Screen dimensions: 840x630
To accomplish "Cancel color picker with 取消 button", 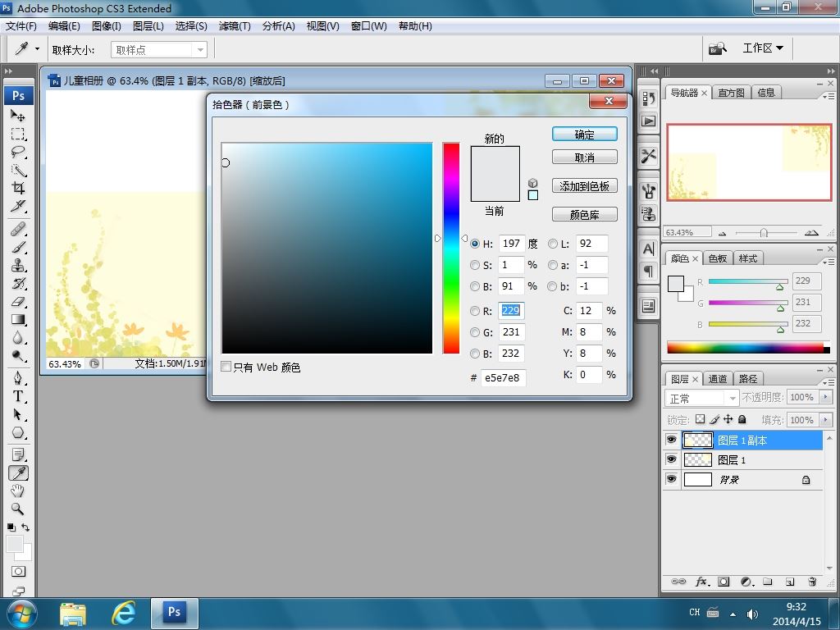I will click(584, 157).
